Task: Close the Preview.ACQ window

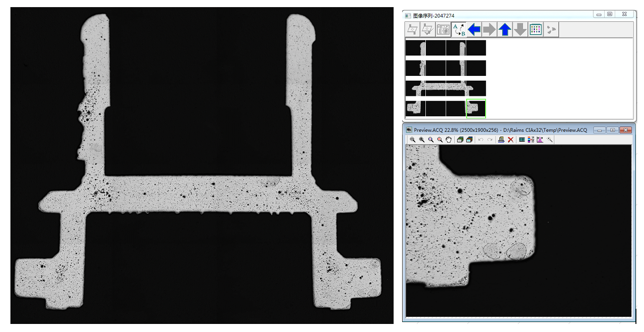Action: [626, 130]
